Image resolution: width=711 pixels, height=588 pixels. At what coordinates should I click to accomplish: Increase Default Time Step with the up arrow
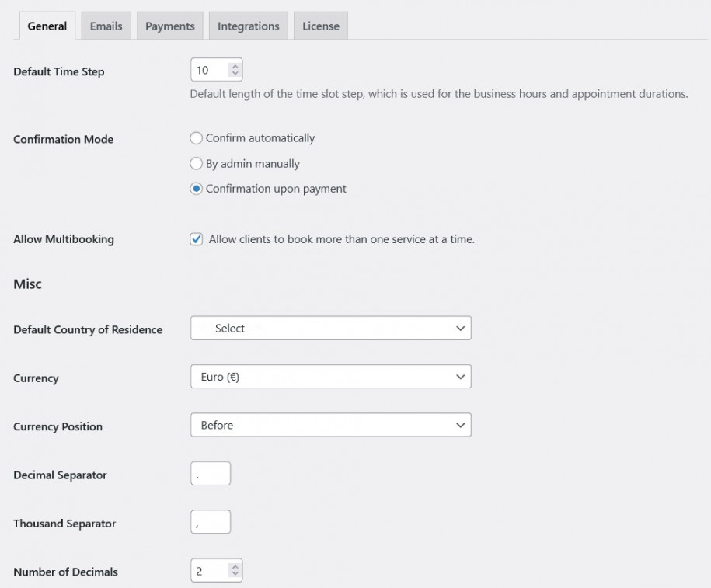pyautogui.click(x=235, y=65)
